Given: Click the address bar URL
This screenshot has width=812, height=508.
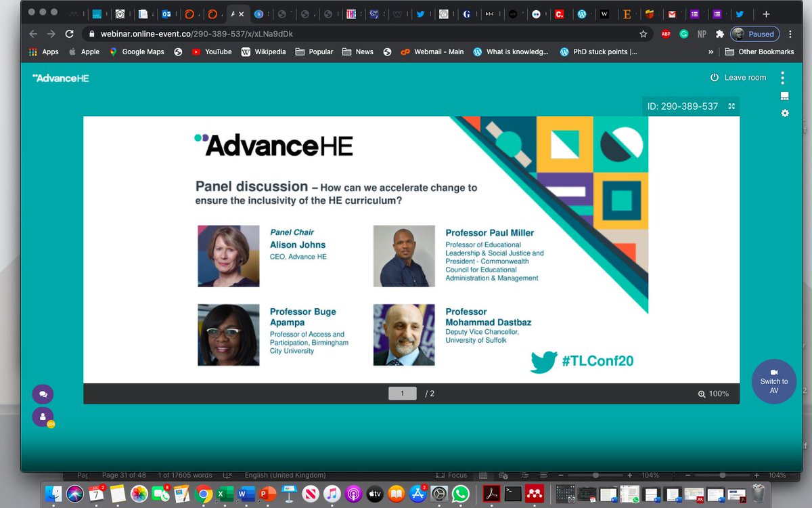Looking at the screenshot, I should pos(196,33).
